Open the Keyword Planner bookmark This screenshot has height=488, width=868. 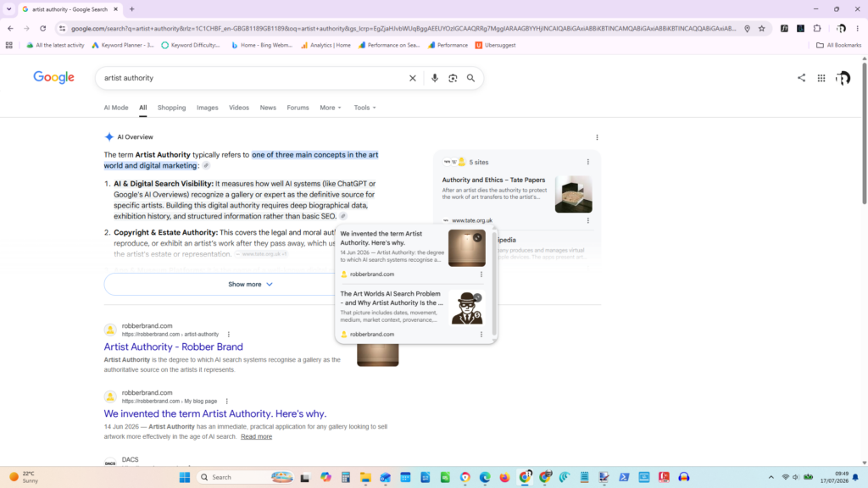pos(123,46)
